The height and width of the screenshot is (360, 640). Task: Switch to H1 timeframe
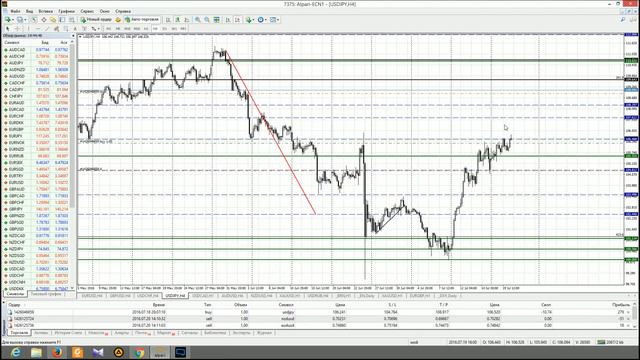pyautogui.click(x=146, y=29)
